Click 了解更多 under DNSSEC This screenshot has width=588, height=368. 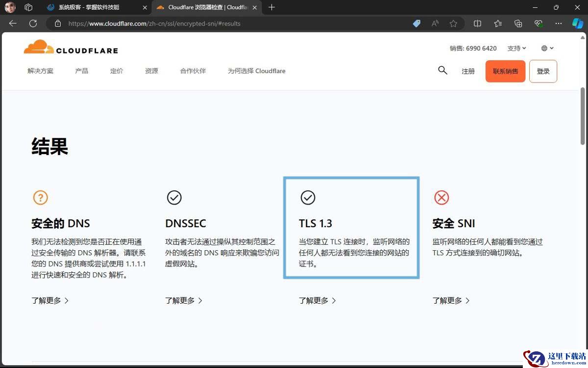184,300
